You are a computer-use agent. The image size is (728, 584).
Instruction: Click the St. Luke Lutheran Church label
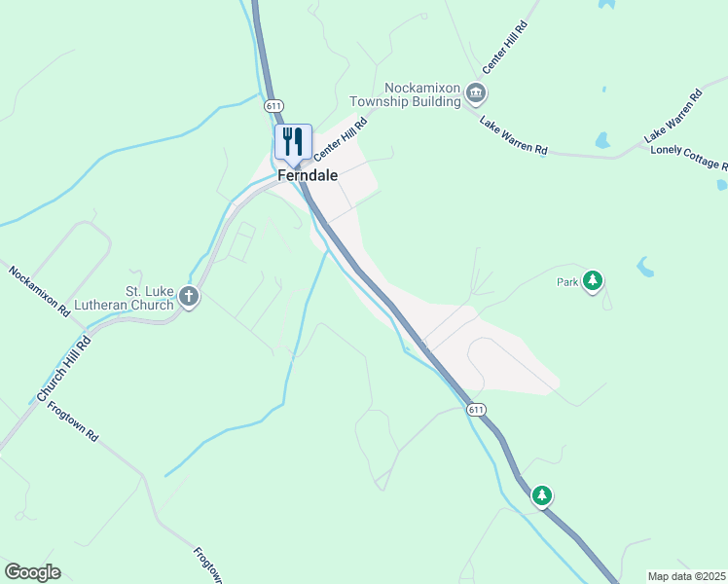click(124, 298)
